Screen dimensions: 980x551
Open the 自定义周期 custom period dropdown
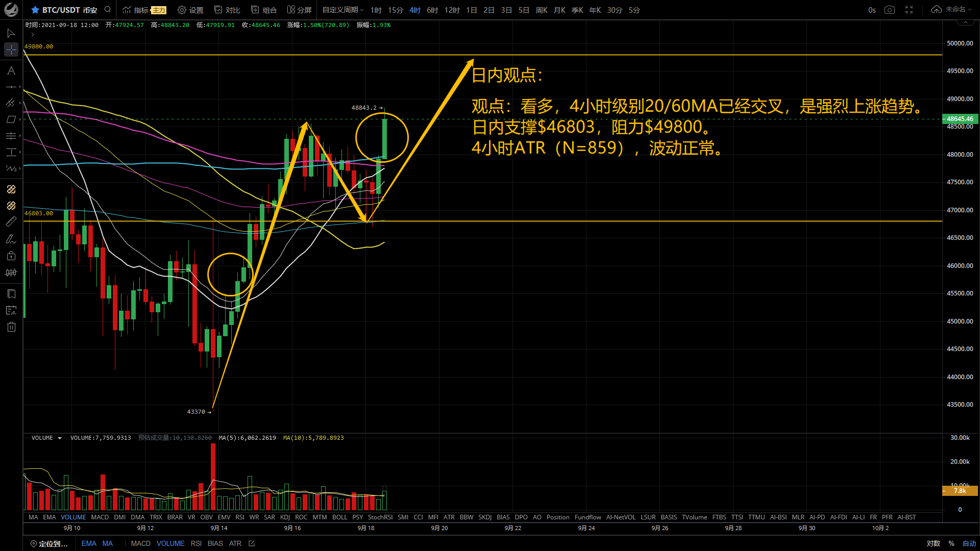pos(342,10)
